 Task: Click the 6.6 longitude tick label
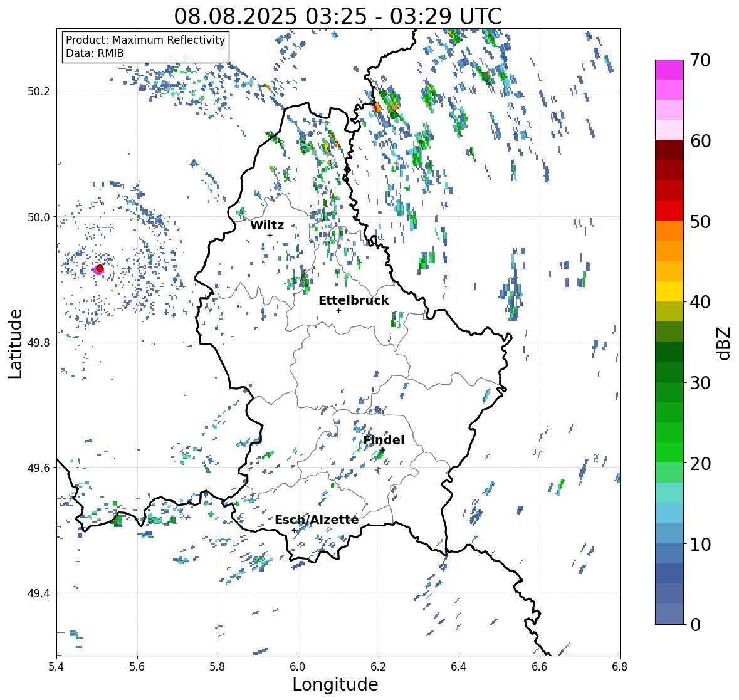coord(540,667)
